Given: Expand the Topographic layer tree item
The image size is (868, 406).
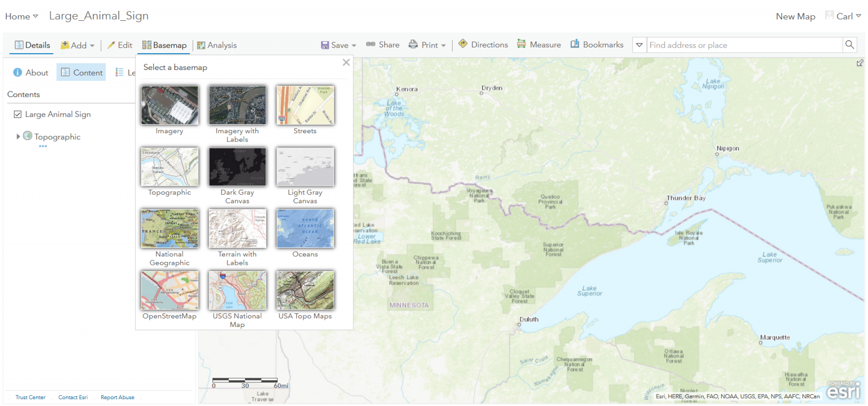Looking at the screenshot, I should (x=19, y=137).
